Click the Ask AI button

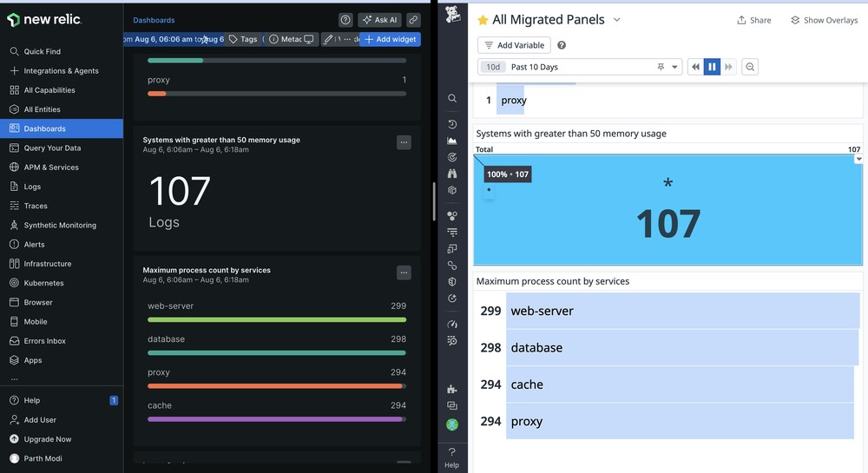tap(379, 20)
